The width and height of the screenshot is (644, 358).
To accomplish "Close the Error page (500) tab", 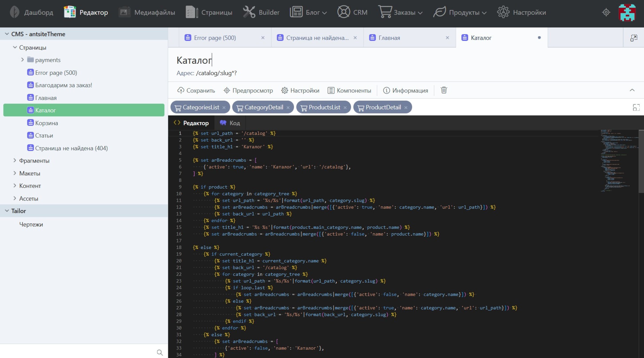I will [x=263, y=38].
